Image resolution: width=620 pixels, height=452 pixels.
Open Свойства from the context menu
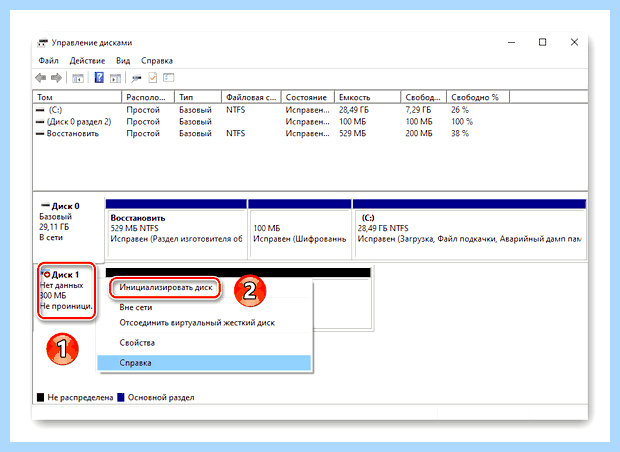pos(205,343)
